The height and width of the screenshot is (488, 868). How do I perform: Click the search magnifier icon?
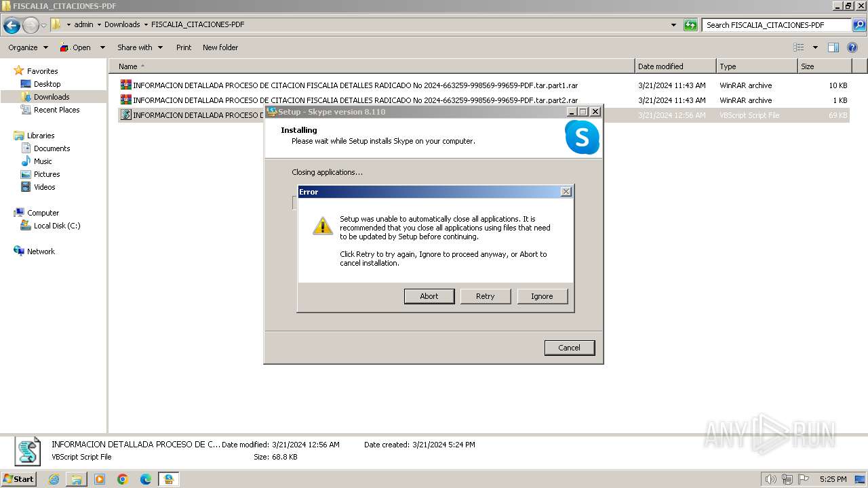(x=859, y=25)
